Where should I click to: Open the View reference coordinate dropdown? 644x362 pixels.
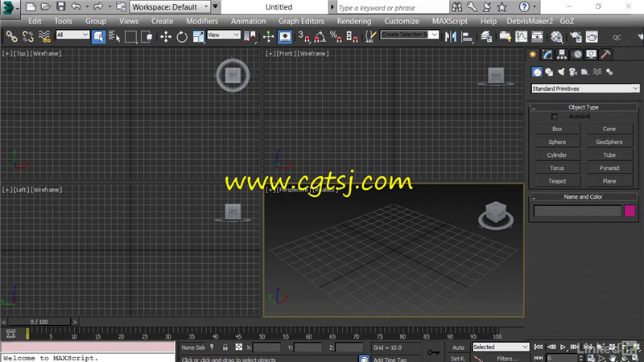click(224, 35)
